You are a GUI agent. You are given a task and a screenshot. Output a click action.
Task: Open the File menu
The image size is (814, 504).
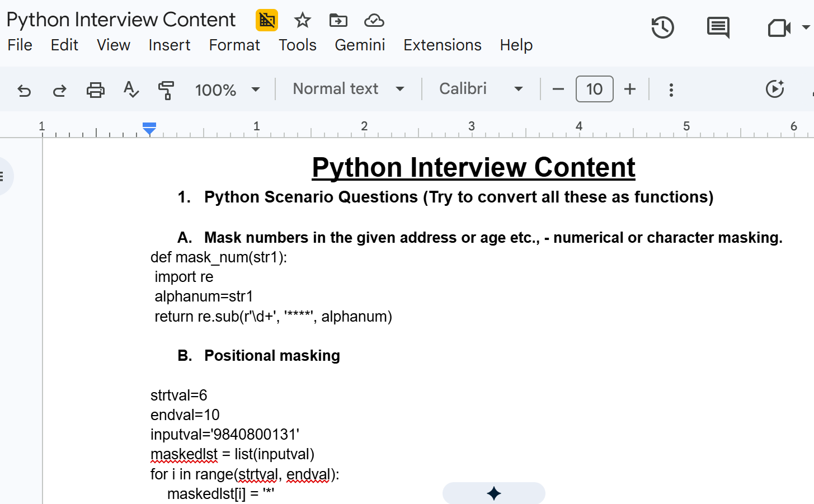[x=20, y=45]
